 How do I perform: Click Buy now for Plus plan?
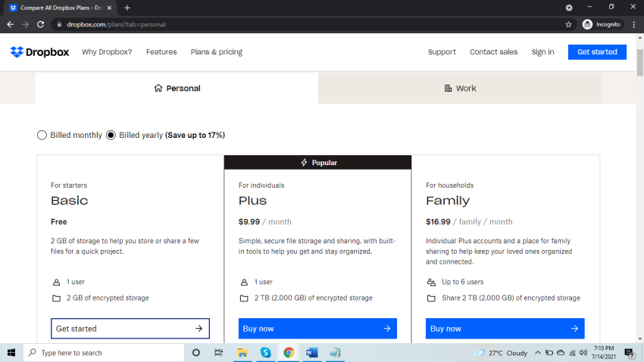(317, 329)
